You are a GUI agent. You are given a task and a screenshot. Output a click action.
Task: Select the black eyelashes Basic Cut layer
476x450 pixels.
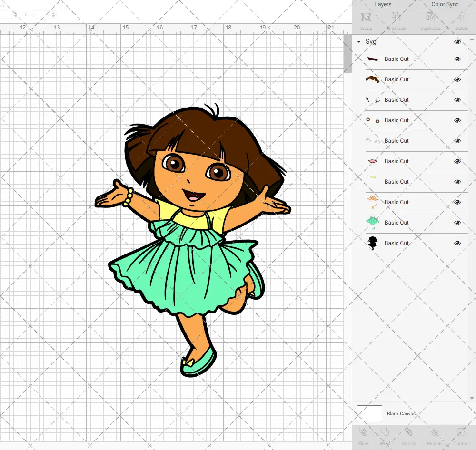pos(416,100)
